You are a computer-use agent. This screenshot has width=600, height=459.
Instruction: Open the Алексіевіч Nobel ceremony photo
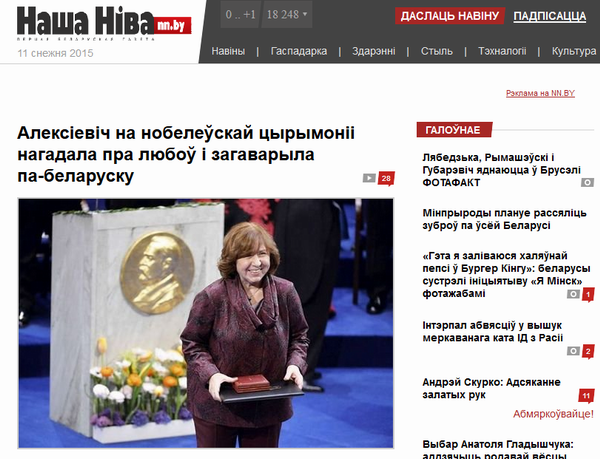[x=206, y=322]
